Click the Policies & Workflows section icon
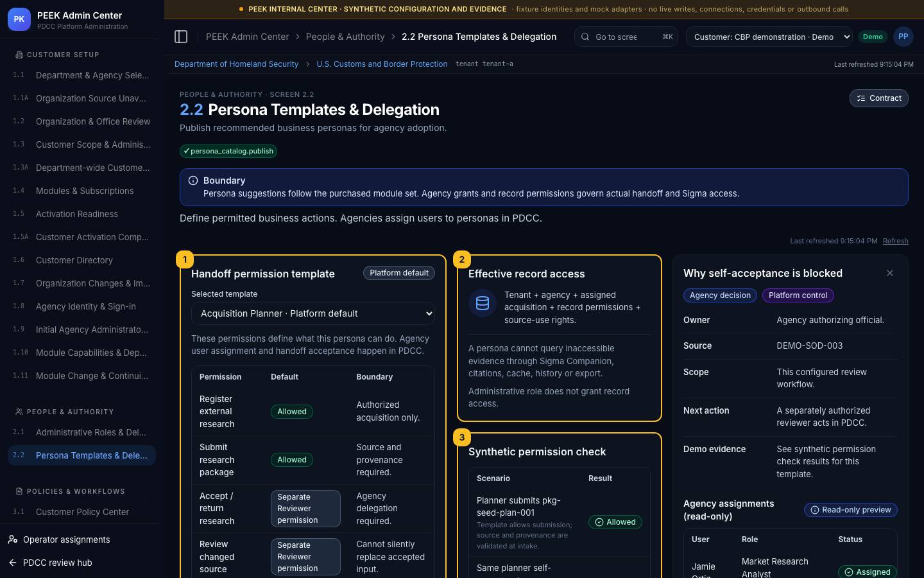Viewport: 924px width, 578px height. coord(19,491)
